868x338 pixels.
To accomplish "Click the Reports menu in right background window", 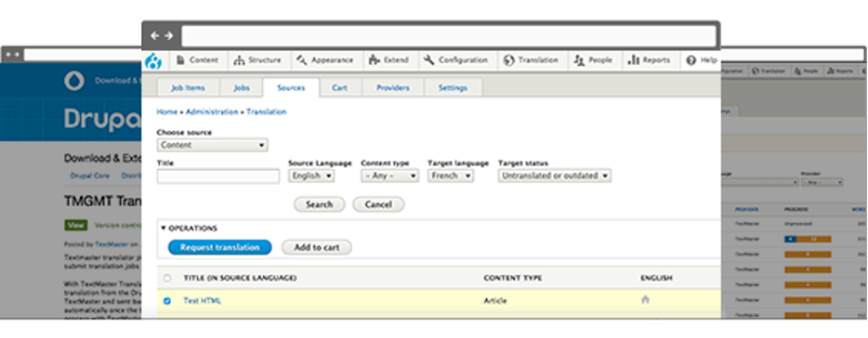I will coord(839,71).
